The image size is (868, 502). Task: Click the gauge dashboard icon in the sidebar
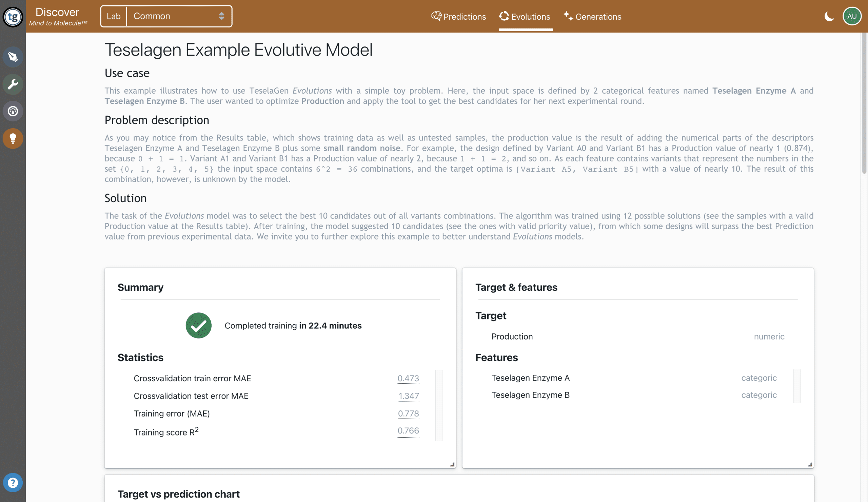click(13, 111)
